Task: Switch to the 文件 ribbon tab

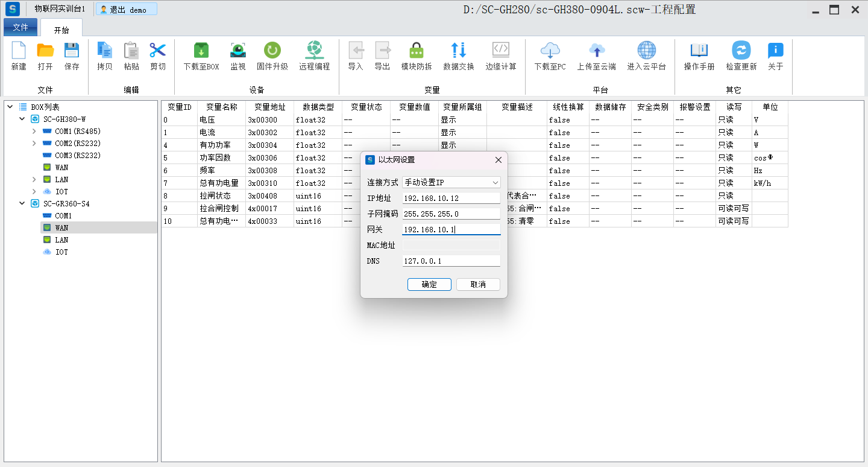Action: [x=20, y=27]
